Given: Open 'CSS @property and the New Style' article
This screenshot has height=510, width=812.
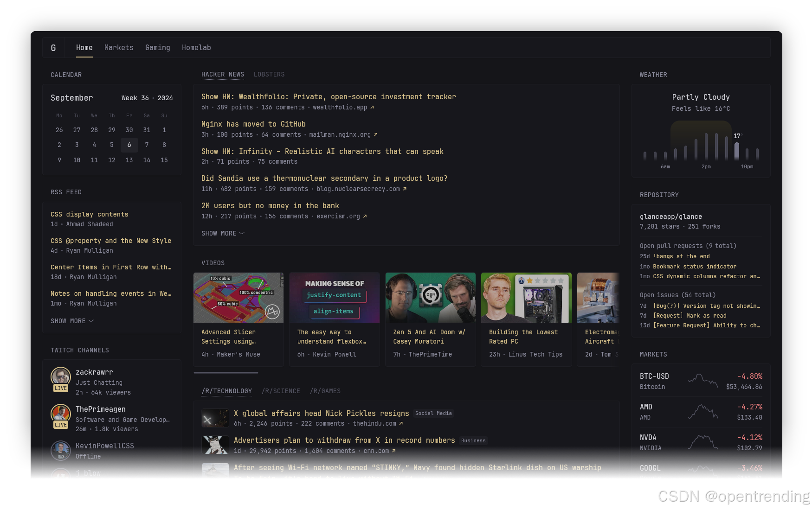Looking at the screenshot, I should (111, 241).
